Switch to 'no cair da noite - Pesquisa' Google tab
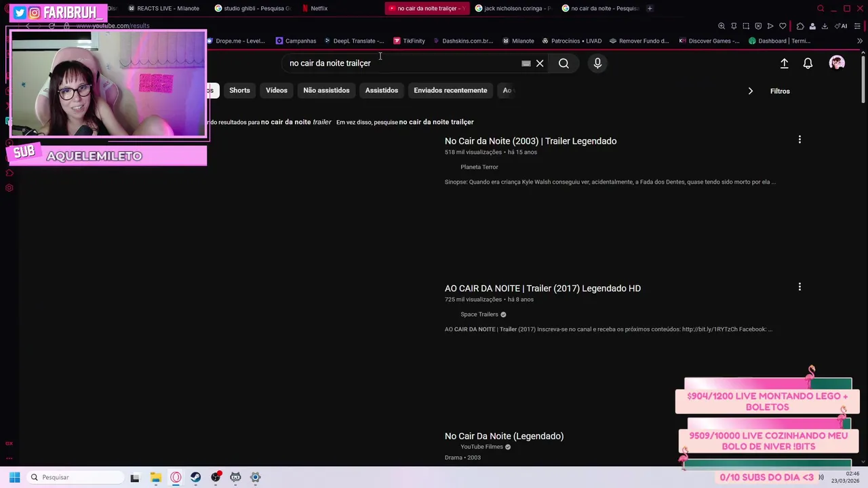Image resolution: width=868 pixels, height=488 pixels. [600, 8]
